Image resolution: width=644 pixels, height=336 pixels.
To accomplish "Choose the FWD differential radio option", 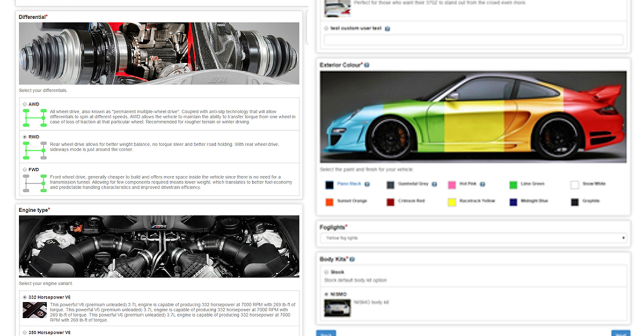I will click(25, 170).
